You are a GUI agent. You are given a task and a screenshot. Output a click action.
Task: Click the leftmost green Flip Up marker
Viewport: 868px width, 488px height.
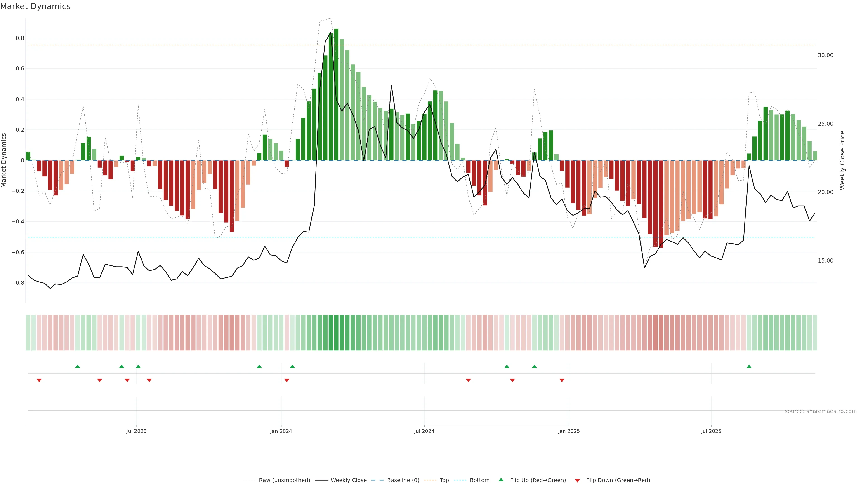tap(78, 366)
